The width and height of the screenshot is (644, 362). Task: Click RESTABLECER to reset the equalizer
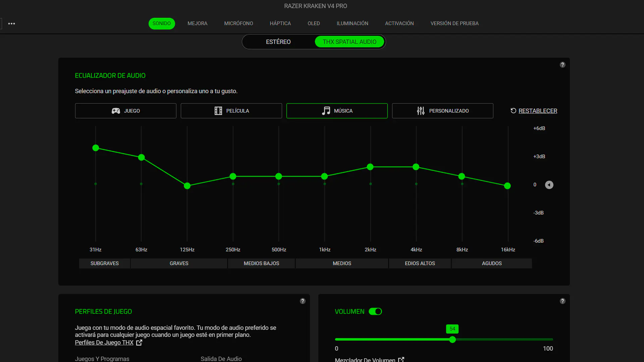(x=534, y=111)
